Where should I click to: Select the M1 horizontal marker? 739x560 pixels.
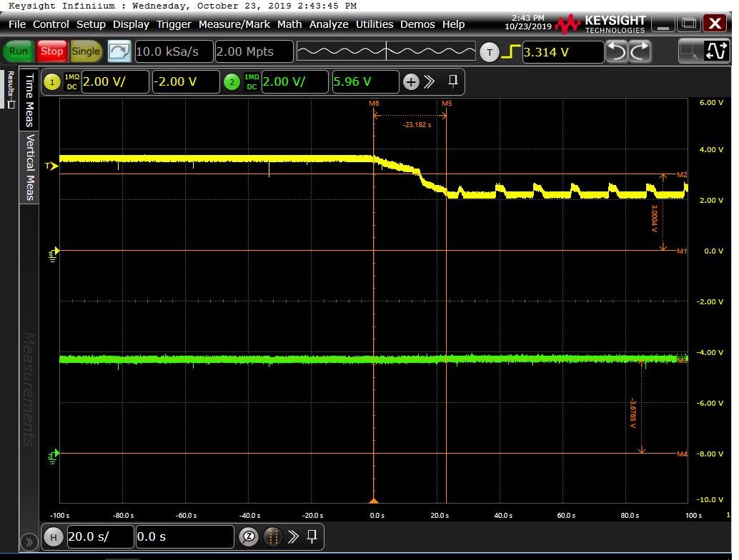pos(682,251)
